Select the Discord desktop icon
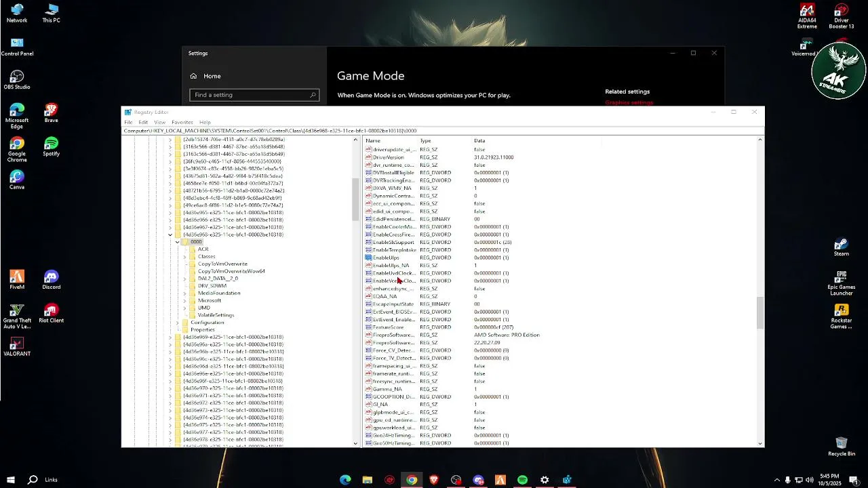868x488 pixels. [x=51, y=279]
